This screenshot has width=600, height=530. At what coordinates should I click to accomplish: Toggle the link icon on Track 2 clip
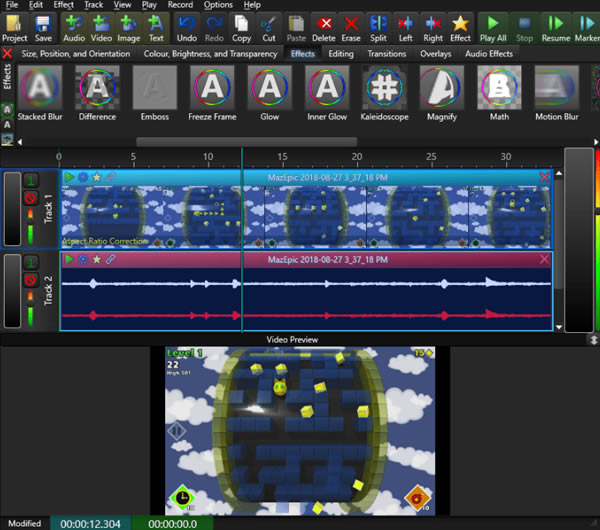click(x=110, y=259)
